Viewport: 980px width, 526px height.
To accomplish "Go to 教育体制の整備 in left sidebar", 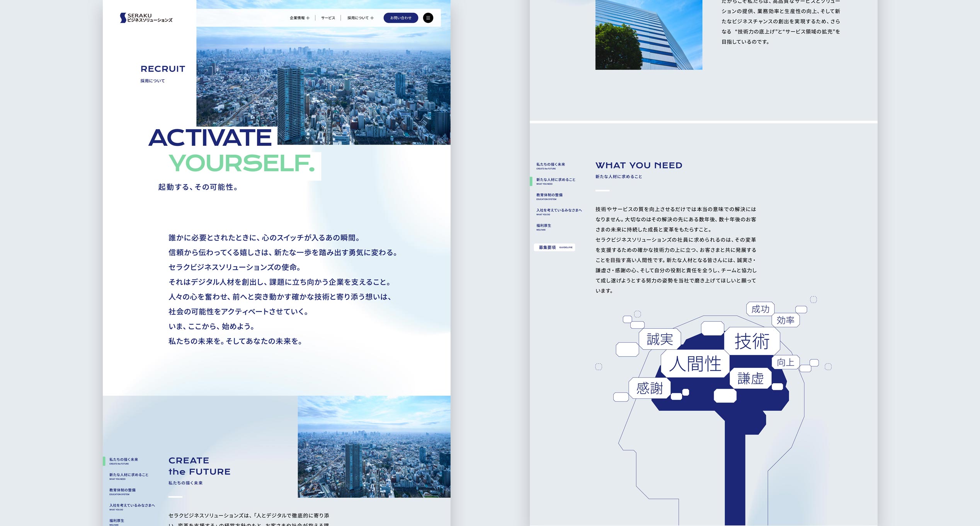I will click(x=122, y=491).
